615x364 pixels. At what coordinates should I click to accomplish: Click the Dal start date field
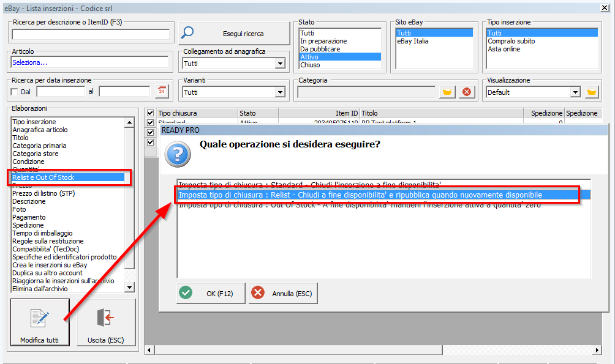tap(61, 92)
